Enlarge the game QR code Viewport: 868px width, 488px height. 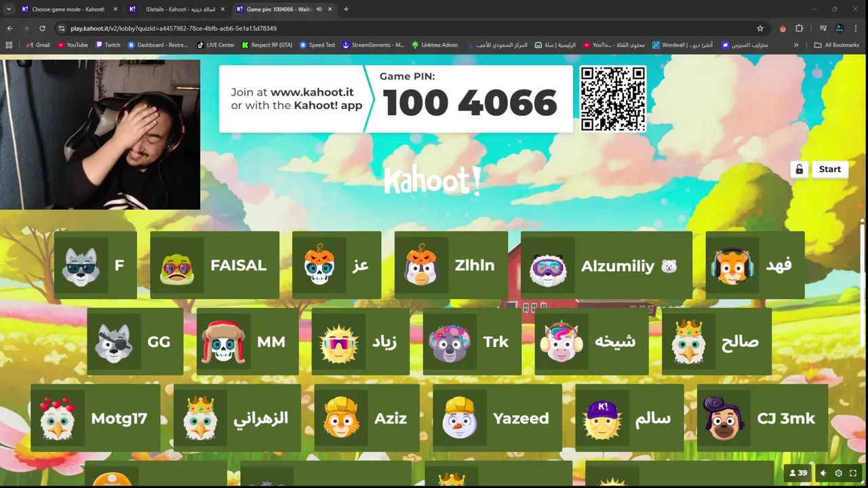pyautogui.click(x=613, y=99)
